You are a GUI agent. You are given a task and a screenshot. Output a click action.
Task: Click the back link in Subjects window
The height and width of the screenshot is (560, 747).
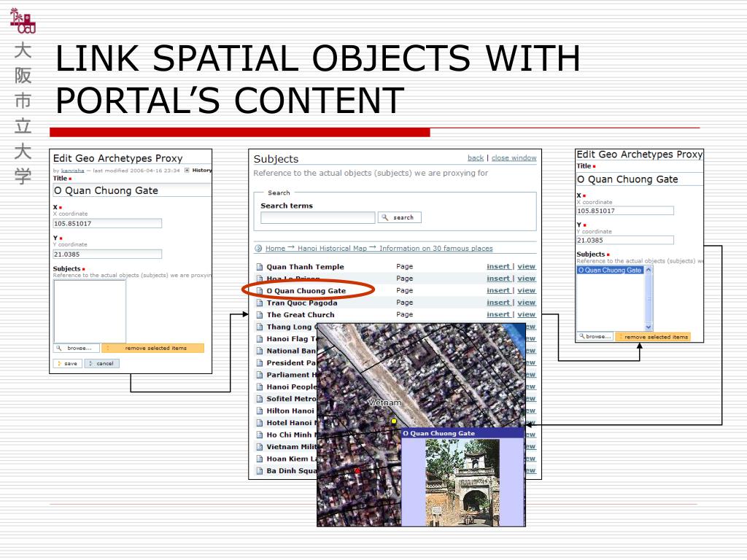tap(476, 157)
